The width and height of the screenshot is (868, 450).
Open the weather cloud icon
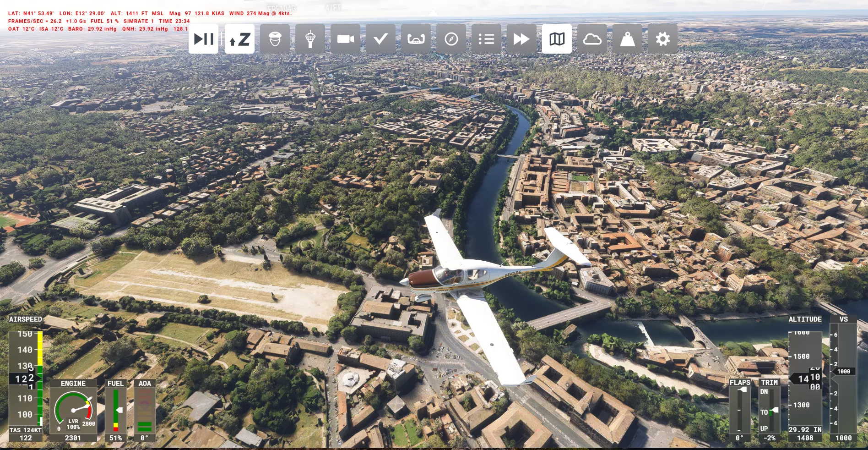coord(592,39)
